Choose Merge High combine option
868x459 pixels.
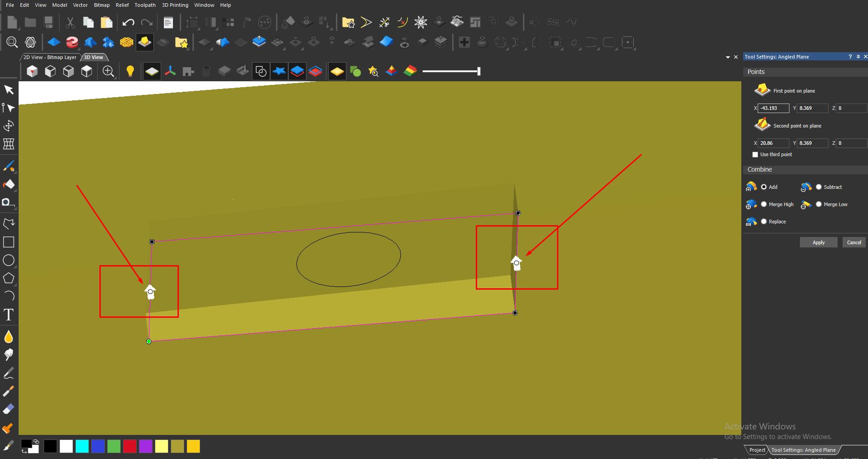[764, 204]
